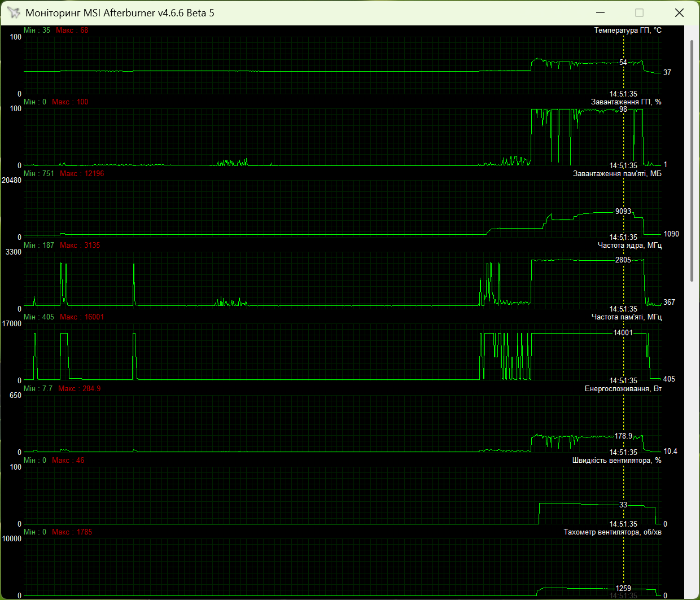This screenshot has width=700, height=600.
Task: Click the 'Макс : 16001' memory clock label
Action: click(82, 317)
